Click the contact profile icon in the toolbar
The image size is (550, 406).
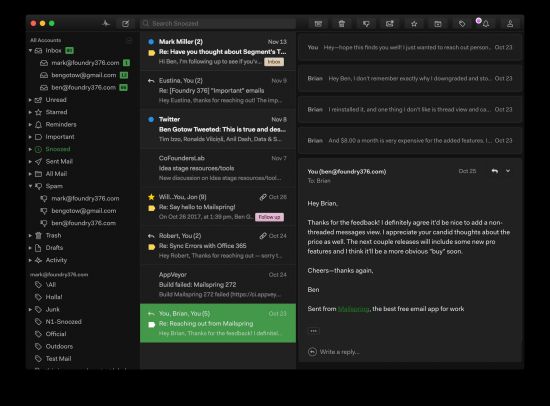pyautogui.click(x=510, y=24)
